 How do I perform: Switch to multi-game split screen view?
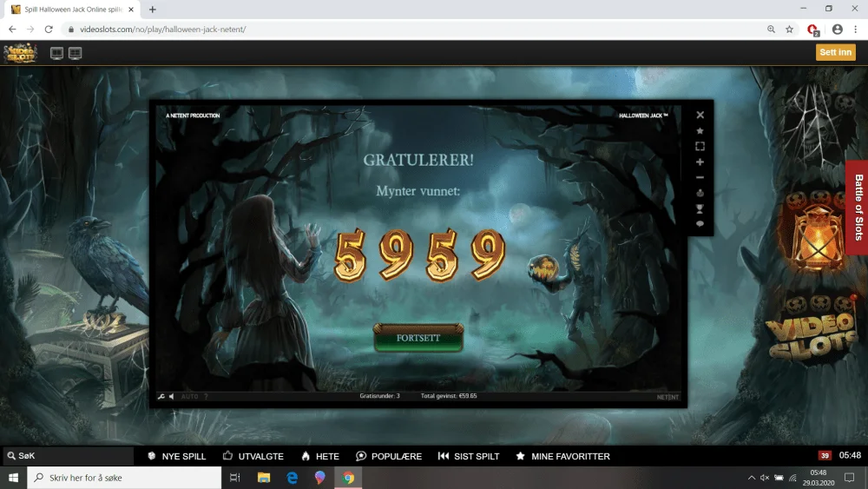[x=75, y=53]
